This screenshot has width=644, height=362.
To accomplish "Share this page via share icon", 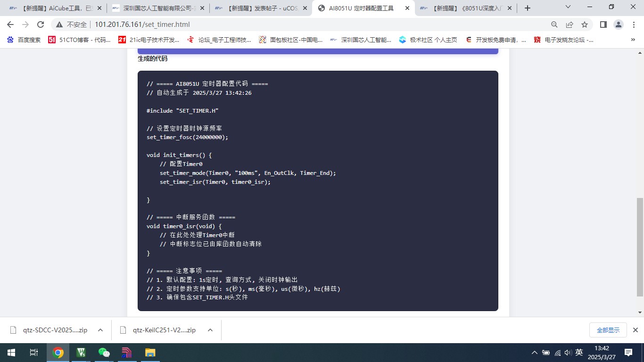I will pos(570,25).
